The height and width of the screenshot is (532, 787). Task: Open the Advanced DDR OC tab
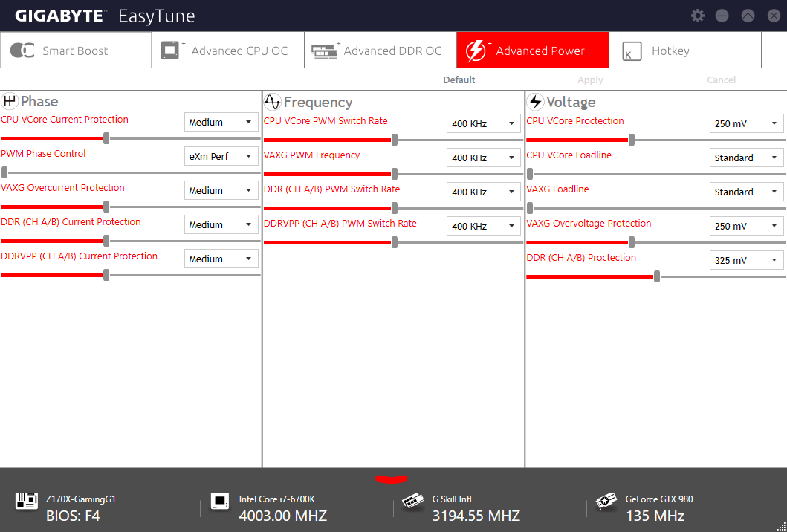[x=380, y=50]
